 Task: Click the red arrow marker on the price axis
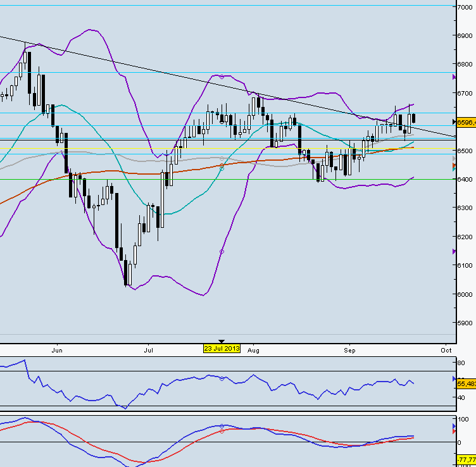(454, 165)
